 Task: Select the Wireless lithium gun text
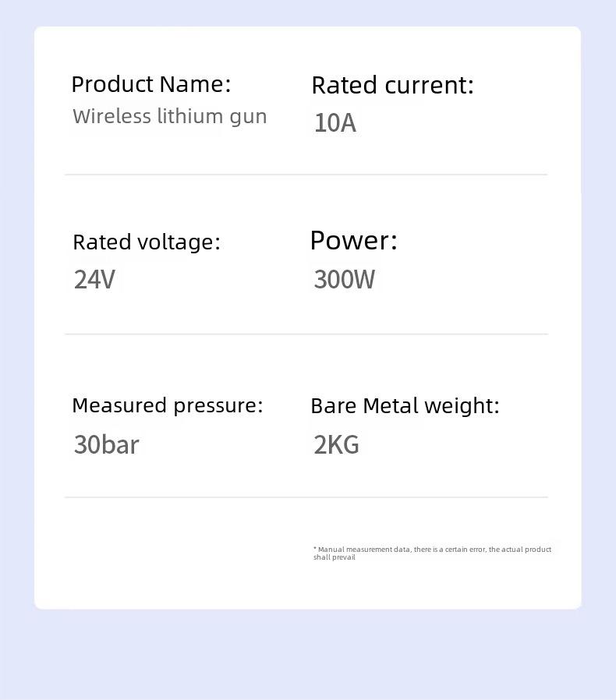click(x=170, y=117)
